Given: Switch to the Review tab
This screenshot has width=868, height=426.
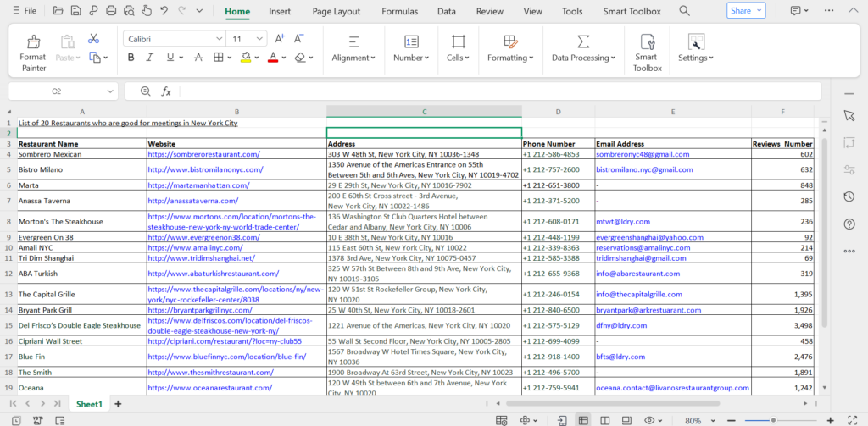Looking at the screenshot, I should [490, 11].
